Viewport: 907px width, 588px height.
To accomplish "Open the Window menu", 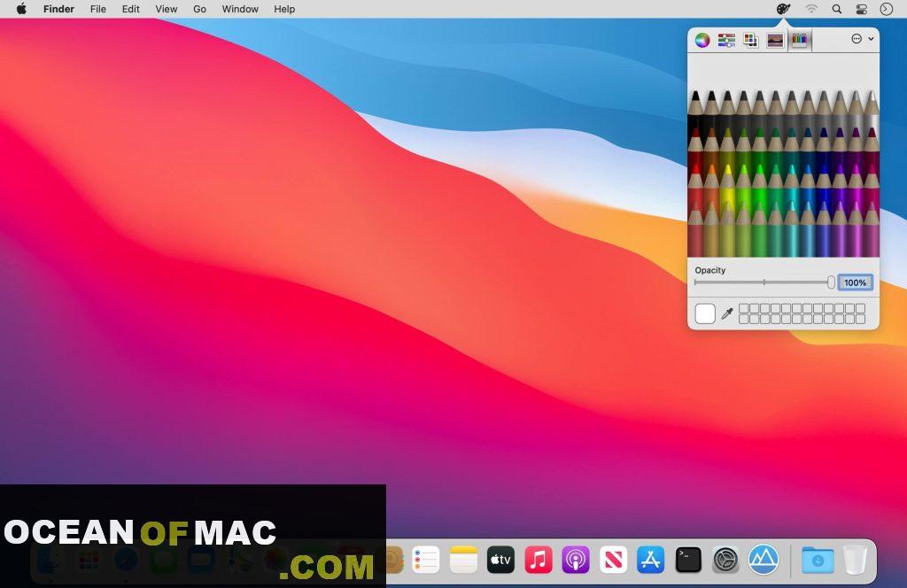I will tap(240, 9).
